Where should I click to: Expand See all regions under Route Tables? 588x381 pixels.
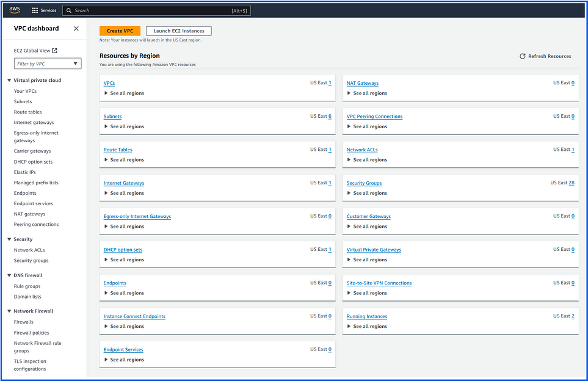124,160
